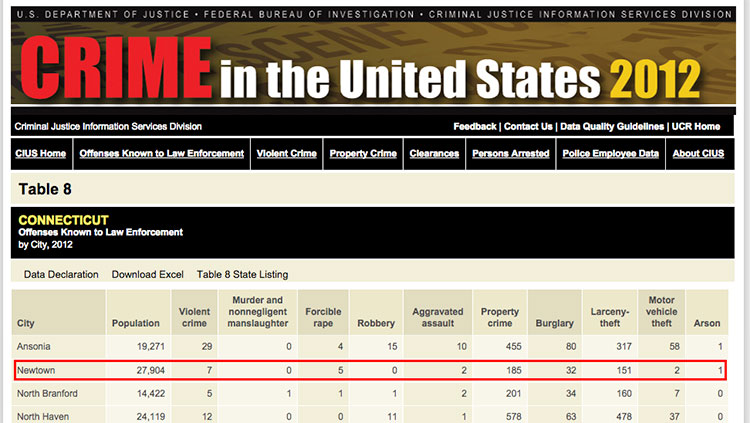Click the Population column header
750x423 pixels.
(x=136, y=323)
